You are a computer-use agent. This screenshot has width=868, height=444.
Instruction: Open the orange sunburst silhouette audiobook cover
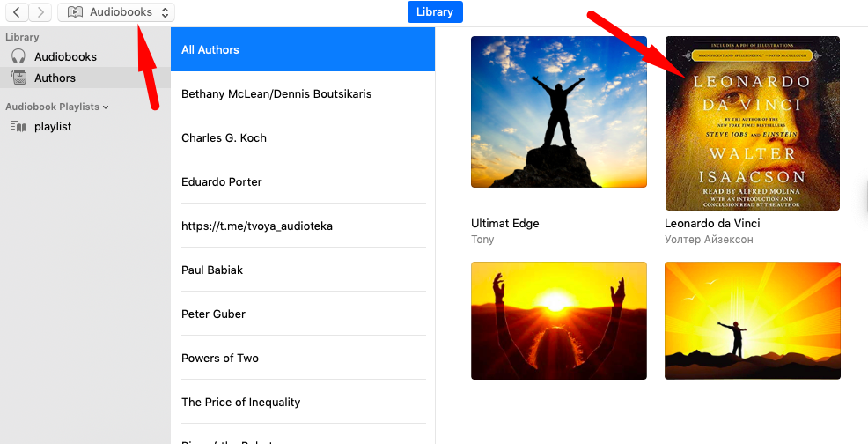[x=753, y=321]
